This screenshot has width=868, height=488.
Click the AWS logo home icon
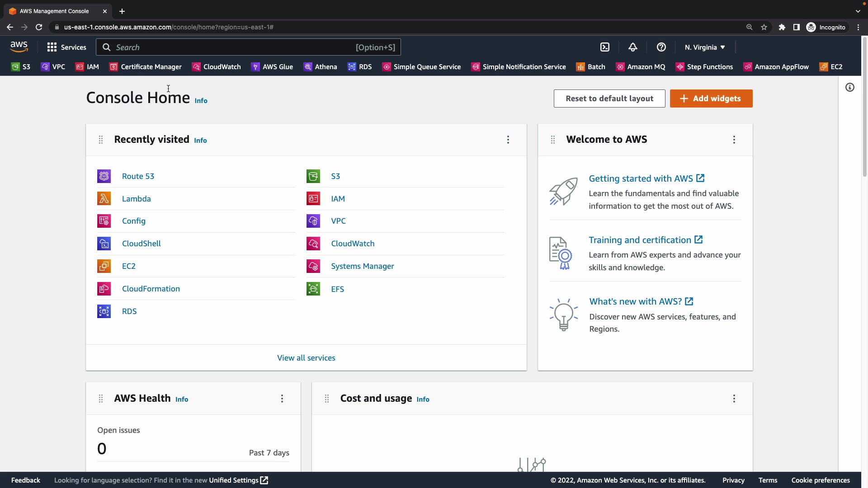click(19, 47)
